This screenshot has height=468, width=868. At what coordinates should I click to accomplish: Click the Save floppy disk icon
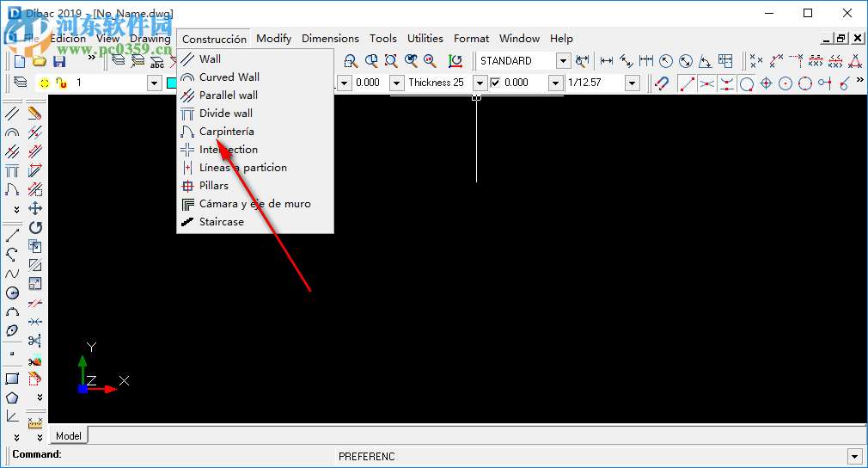pos(58,61)
